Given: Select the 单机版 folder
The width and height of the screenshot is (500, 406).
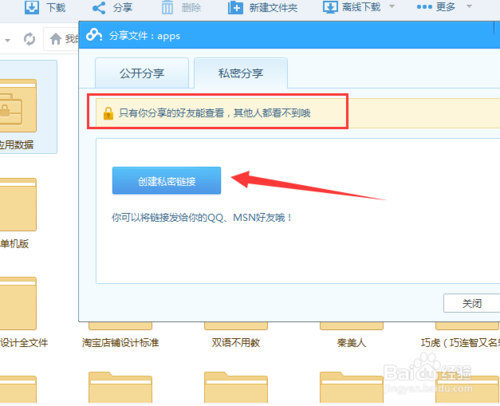Looking at the screenshot, I should (18, 204).
